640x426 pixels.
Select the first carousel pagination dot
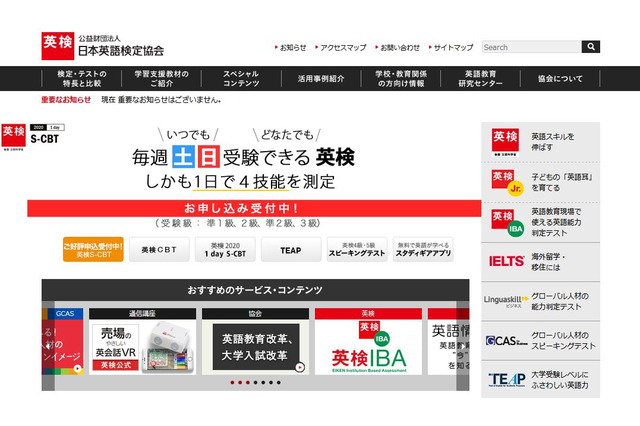click(x=232, y=382)
